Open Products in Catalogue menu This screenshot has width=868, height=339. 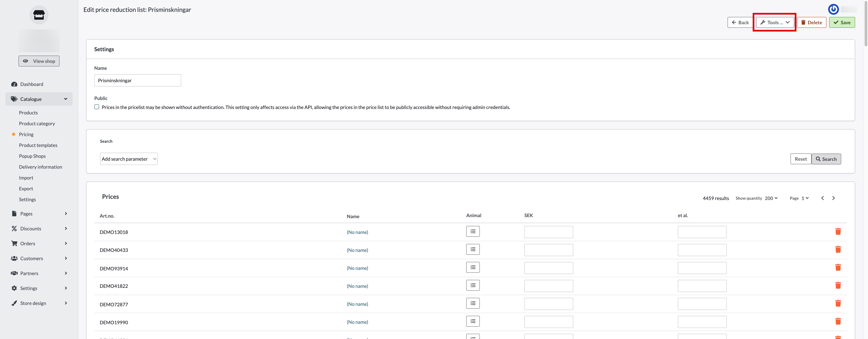pyautogui.click(x=28, y=113)
